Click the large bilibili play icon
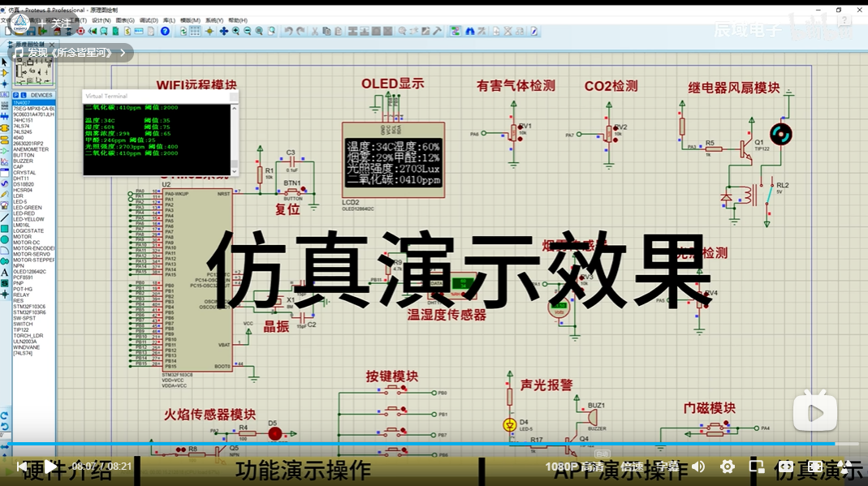This screenshot has width=868, height=486. [x=815, y=411]
